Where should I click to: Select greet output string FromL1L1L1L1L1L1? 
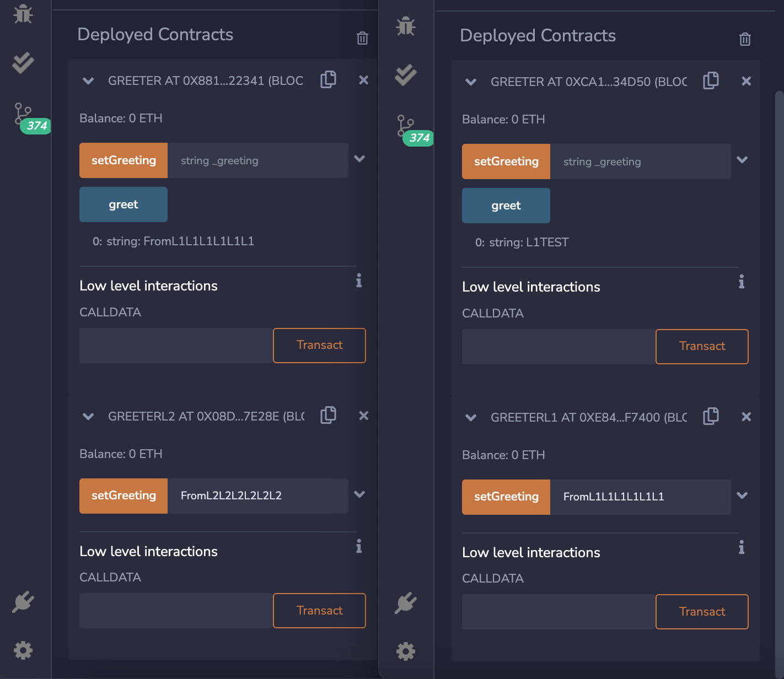199,241
